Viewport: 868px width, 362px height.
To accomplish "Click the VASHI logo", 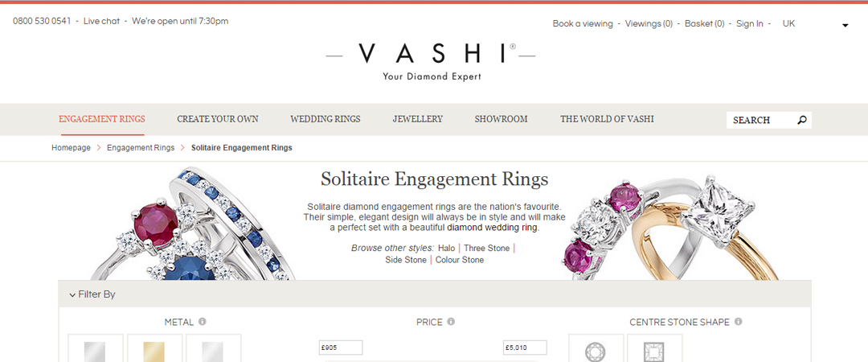I will 432,60.
